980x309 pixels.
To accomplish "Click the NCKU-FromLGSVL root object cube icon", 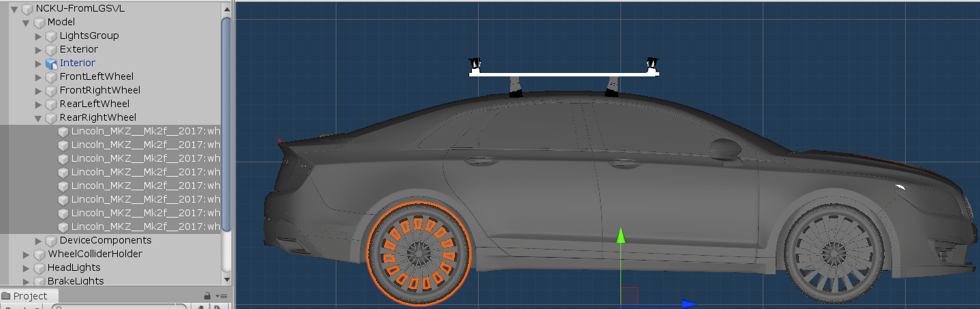I will click(x=27, y=9).
